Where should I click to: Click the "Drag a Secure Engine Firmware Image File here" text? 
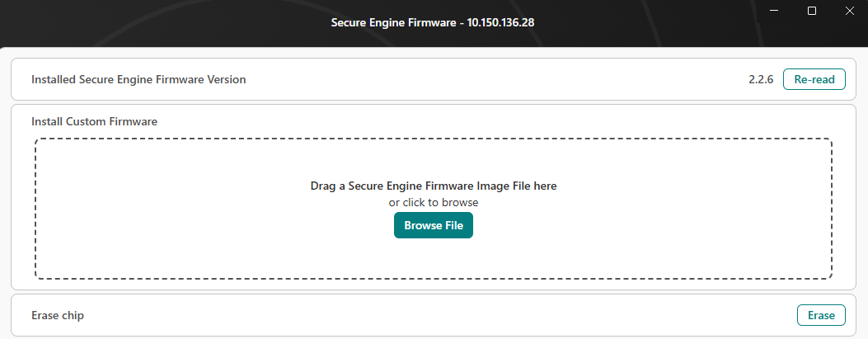(x=434, y=186)
